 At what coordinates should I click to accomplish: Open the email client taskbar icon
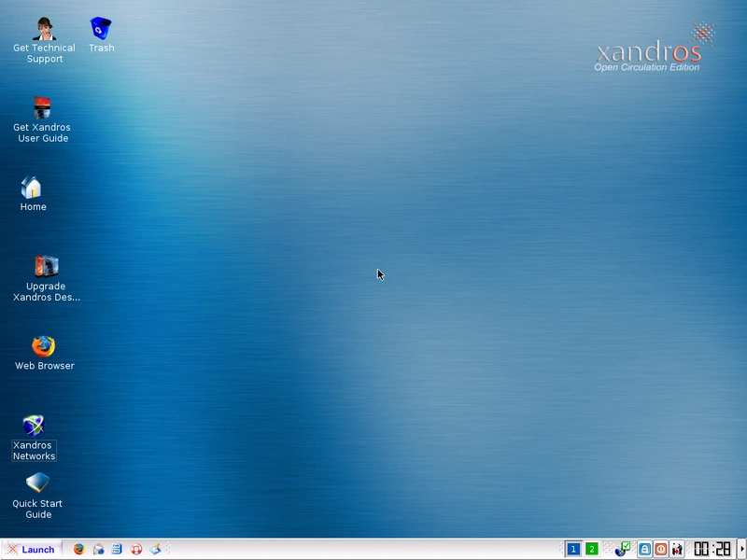coord(98,549)
